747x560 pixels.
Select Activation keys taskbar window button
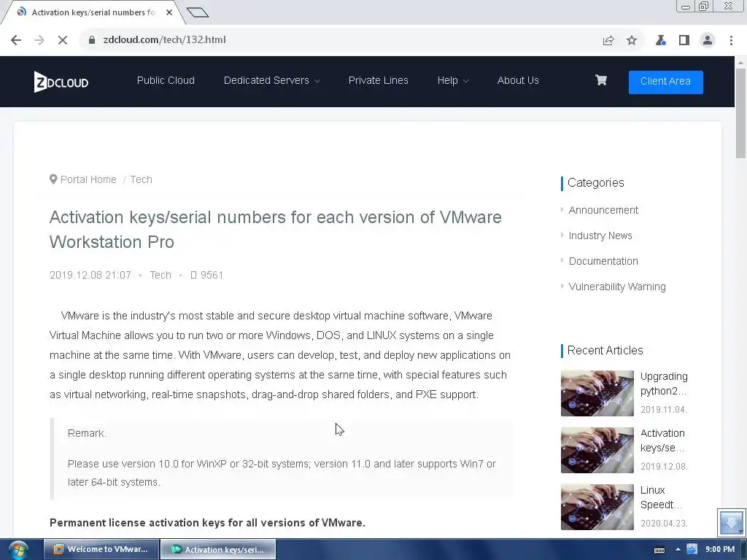tap(218, 550)
